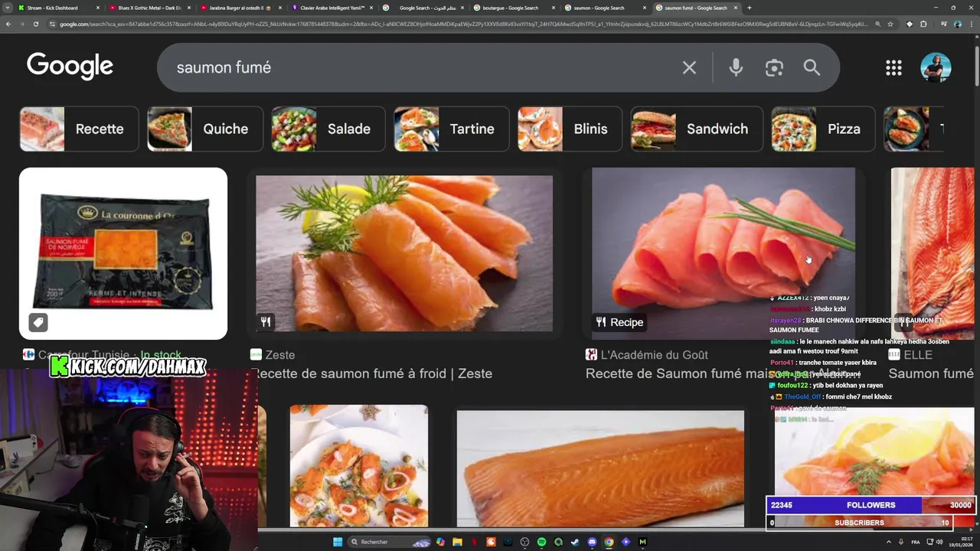Go to Google homepage via logo
This screenshot has height=551, width=980.
tap(70, 67)
